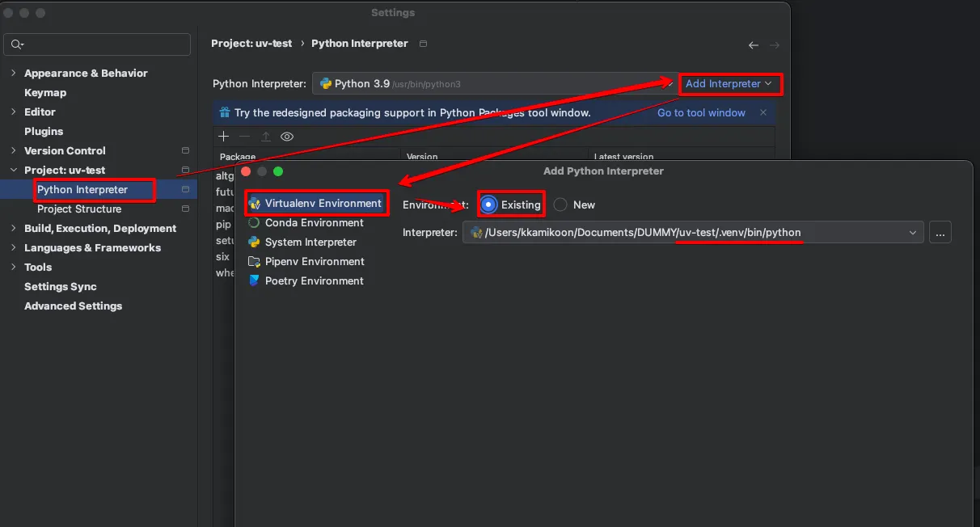Go forward with the right arrow icon
980x527 pixels.
click(x=775, y=45)
